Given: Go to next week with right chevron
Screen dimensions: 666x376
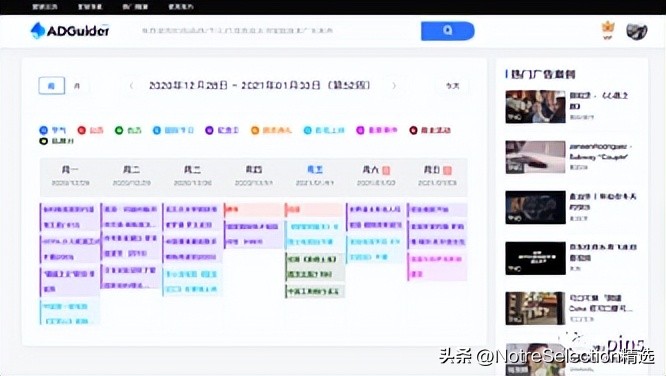Looking at the screenshot, I should click(x=394, y=86).
